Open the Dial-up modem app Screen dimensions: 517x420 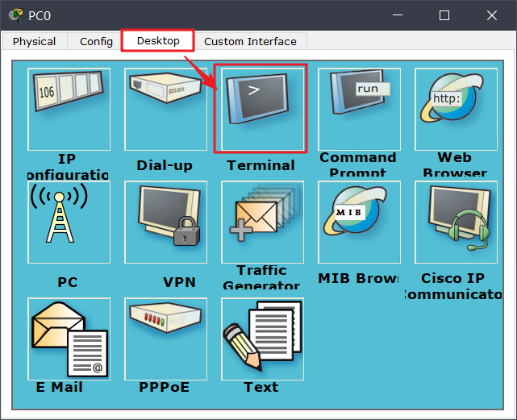[x=165, y=109]
